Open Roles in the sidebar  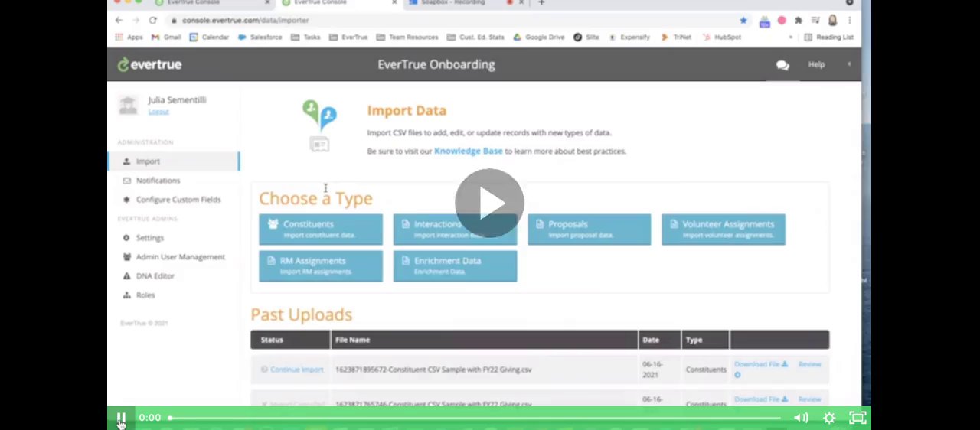(x=145, y=295)
